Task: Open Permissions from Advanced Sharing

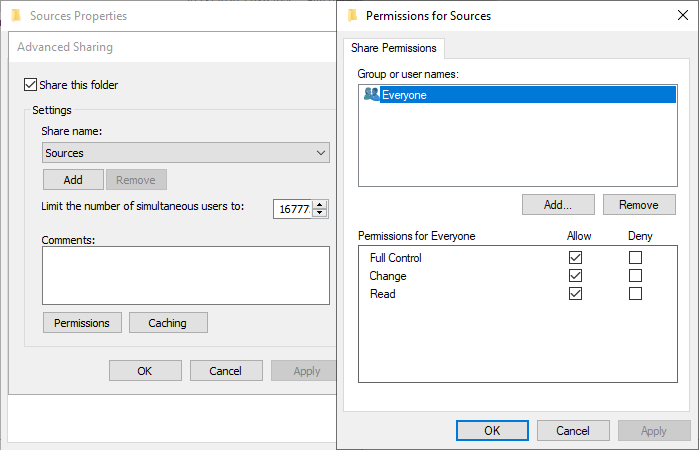Action: (82, 322)
